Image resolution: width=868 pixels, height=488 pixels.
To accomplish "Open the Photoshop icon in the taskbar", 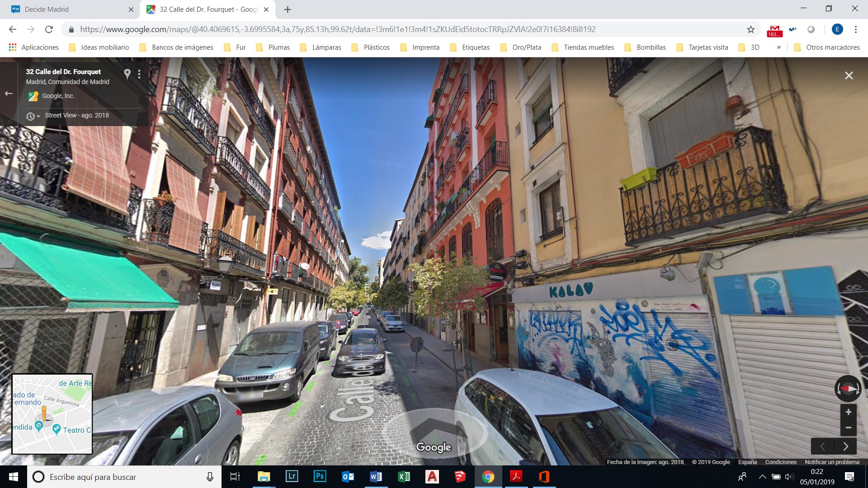I will (x=320, y=476).
